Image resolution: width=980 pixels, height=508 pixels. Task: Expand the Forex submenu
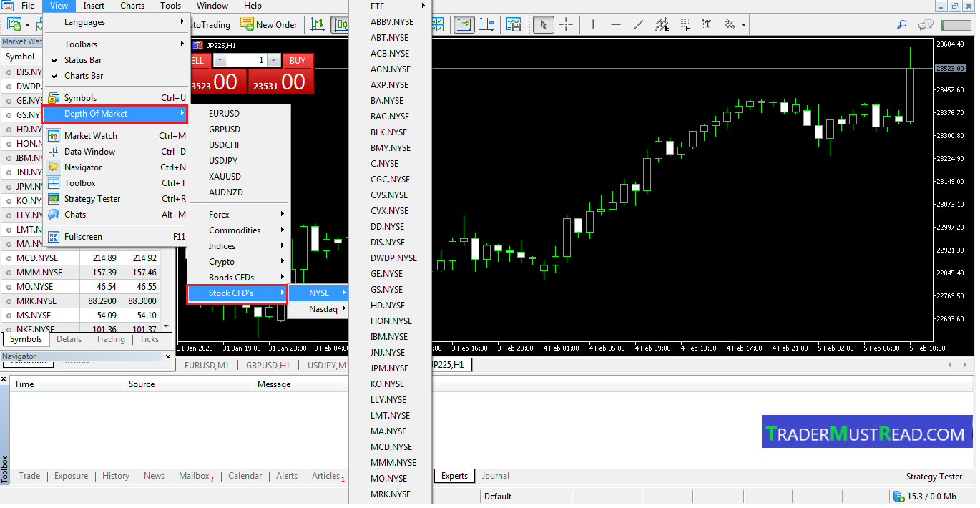tap(238, 215)
